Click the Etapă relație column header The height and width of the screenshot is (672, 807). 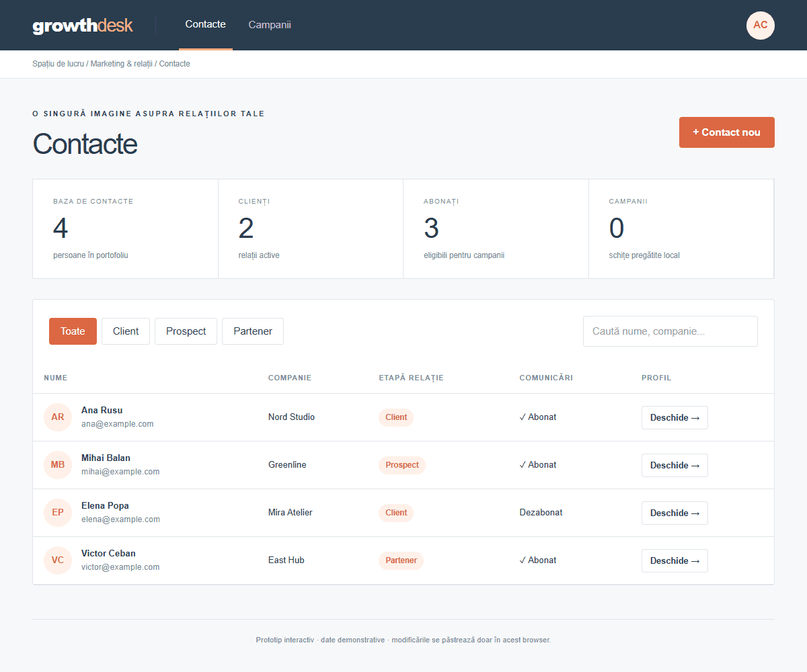point(412,378)
